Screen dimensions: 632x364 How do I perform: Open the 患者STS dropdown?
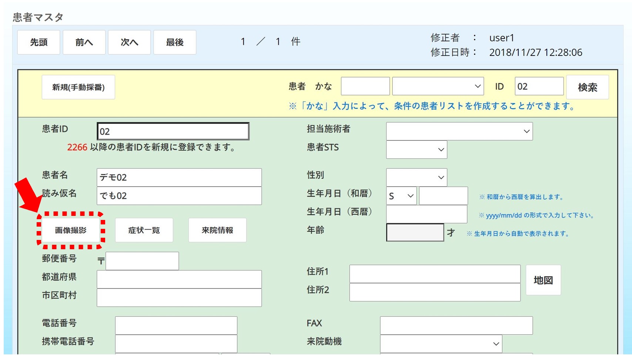coord(416,150)
